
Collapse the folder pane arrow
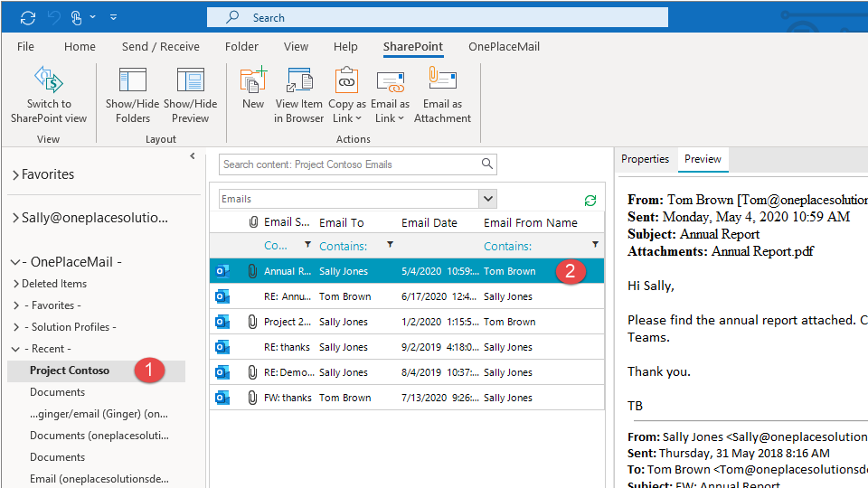(x=192, y=156)
